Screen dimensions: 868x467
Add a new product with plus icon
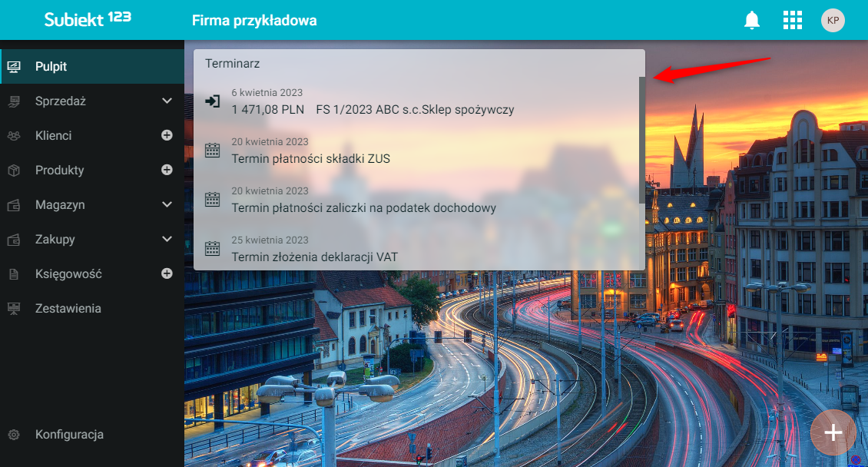167,170
